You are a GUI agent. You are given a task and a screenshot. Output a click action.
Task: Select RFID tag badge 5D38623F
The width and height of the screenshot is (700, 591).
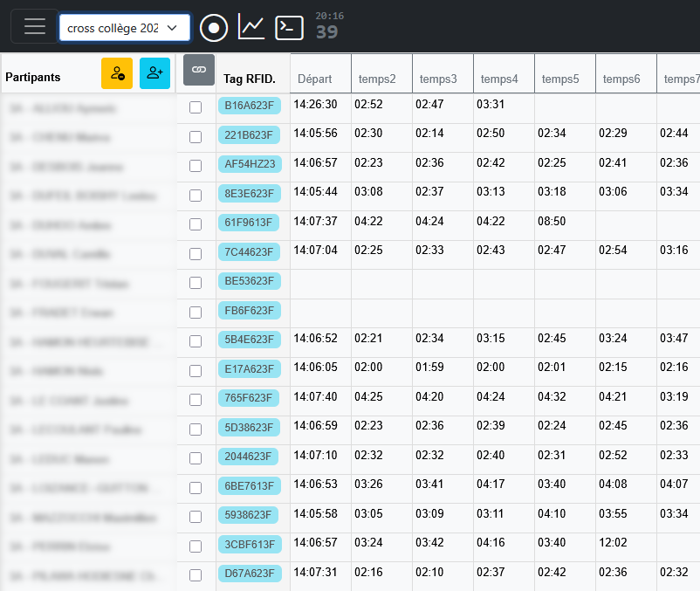249,427
